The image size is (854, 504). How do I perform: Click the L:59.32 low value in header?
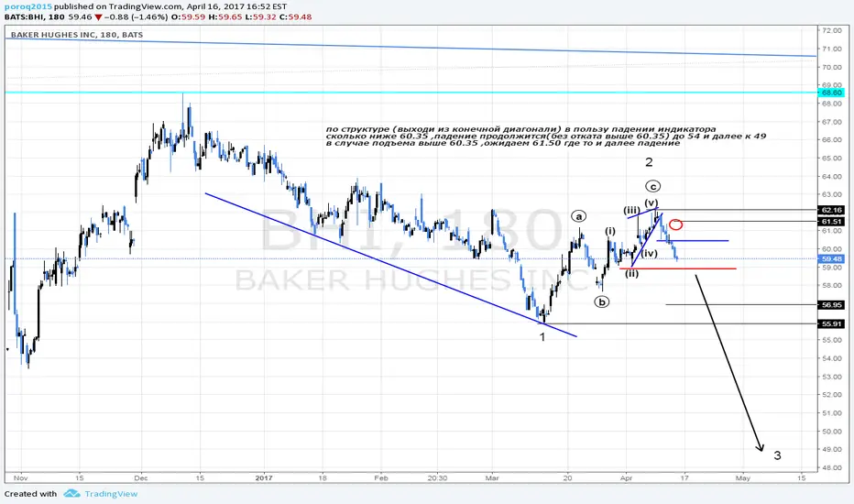point(260,16)
